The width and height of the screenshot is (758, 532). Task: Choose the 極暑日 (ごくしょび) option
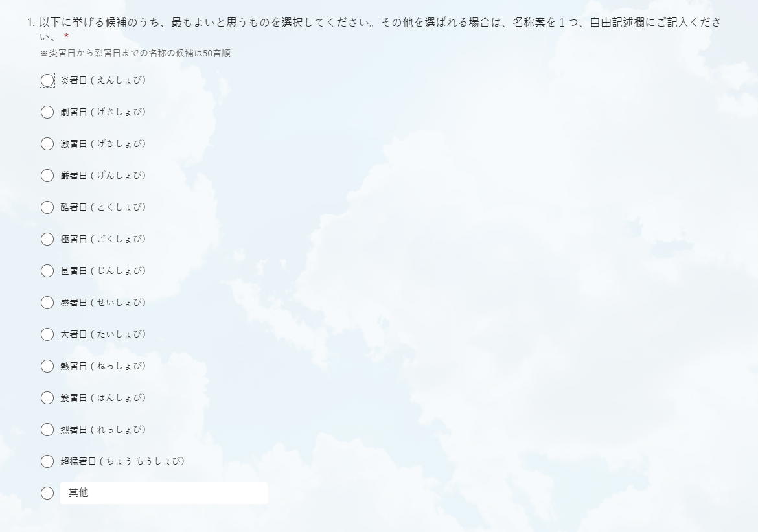tap(47, 239)
